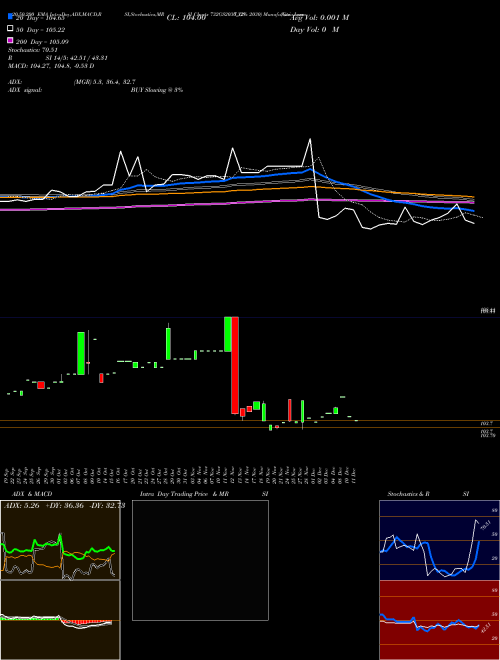Click the MACD histogram panel with red bars
This screenshot has height=660, width=500.
click(x=60, y=620)
